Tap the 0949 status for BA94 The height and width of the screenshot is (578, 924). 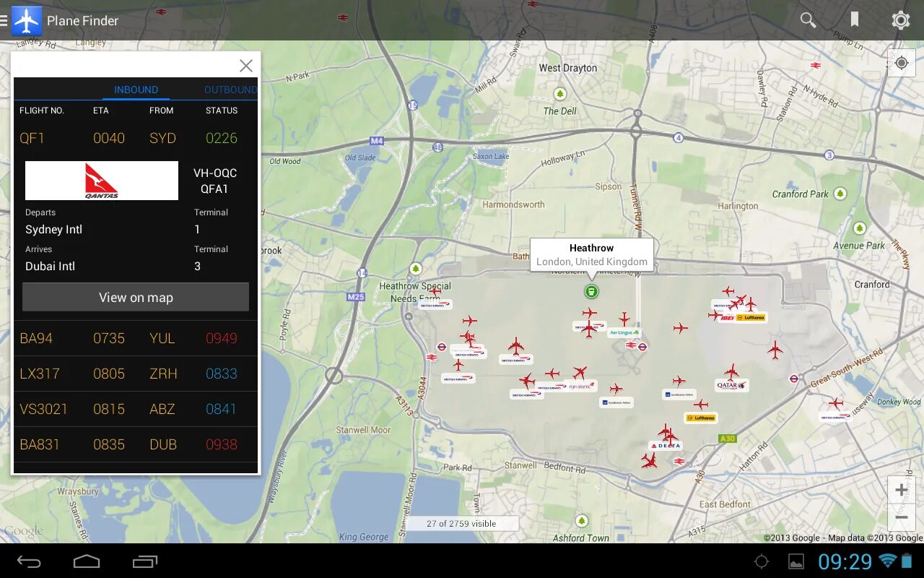pyautogui.click(x=222, y=338)
